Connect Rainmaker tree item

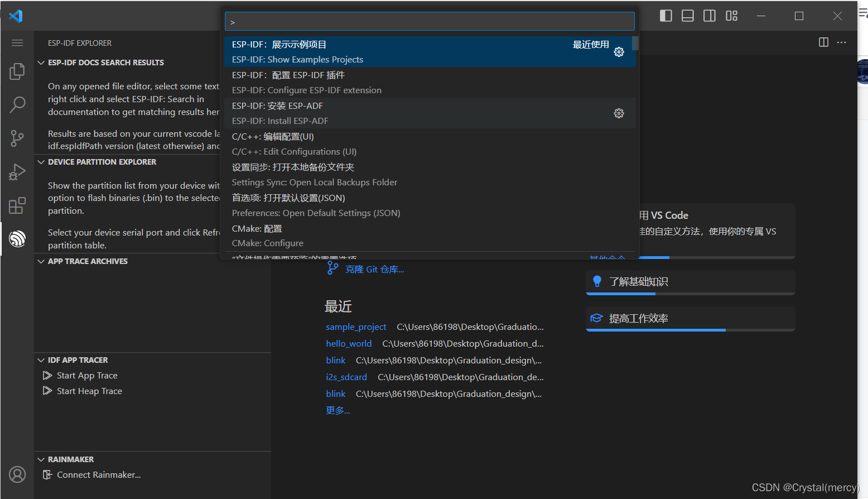99,475
